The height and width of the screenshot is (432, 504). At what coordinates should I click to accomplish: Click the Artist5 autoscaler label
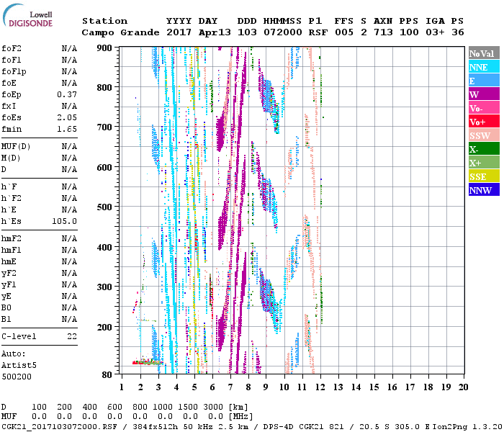point(19,366)
